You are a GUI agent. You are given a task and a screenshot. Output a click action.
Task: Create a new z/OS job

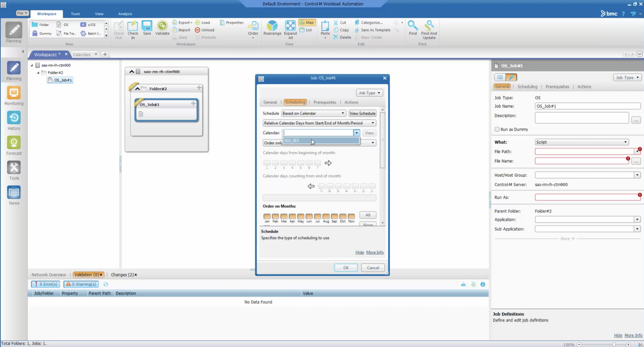(88, 24)
